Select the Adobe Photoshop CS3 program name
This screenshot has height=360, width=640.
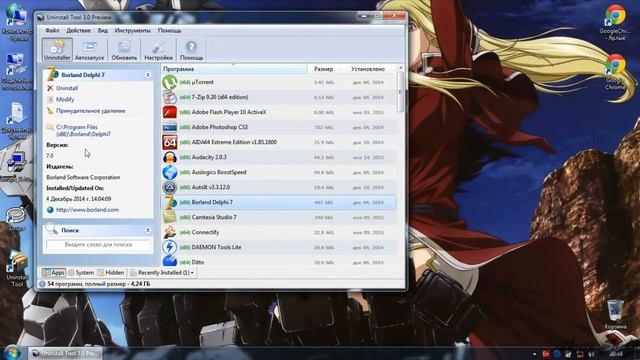pos(220,127)
